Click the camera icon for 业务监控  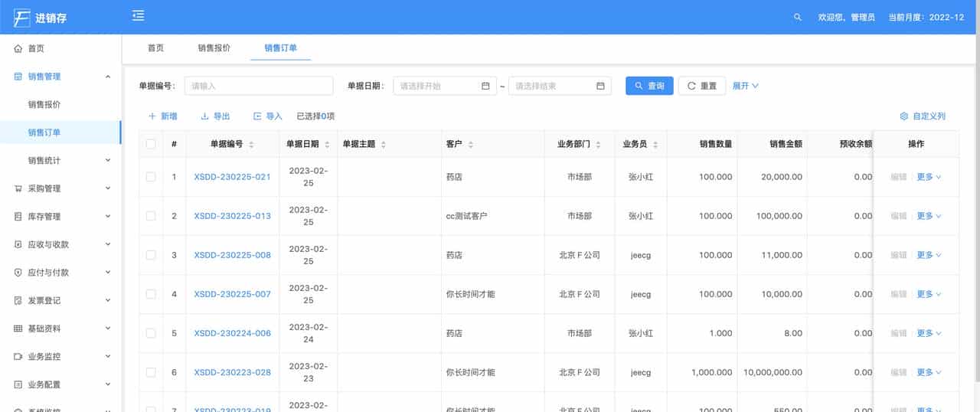pos(18,357)
